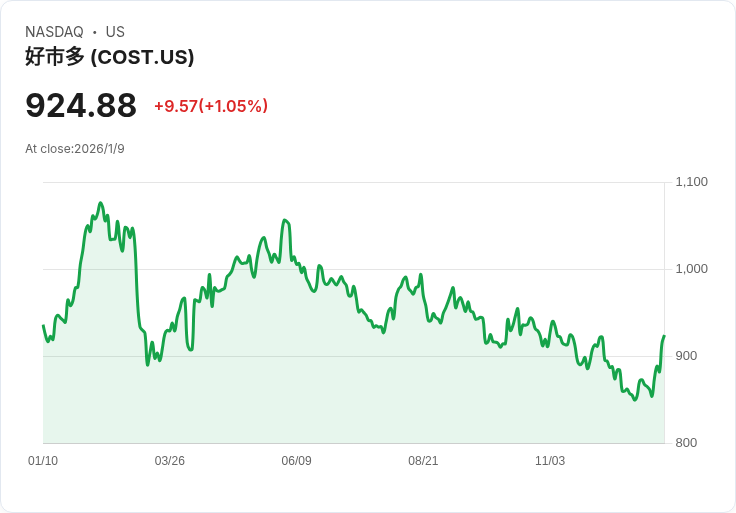736x513 pixels.
Task: Click the NASDAQ exchange label
Action: coord(54,32)
